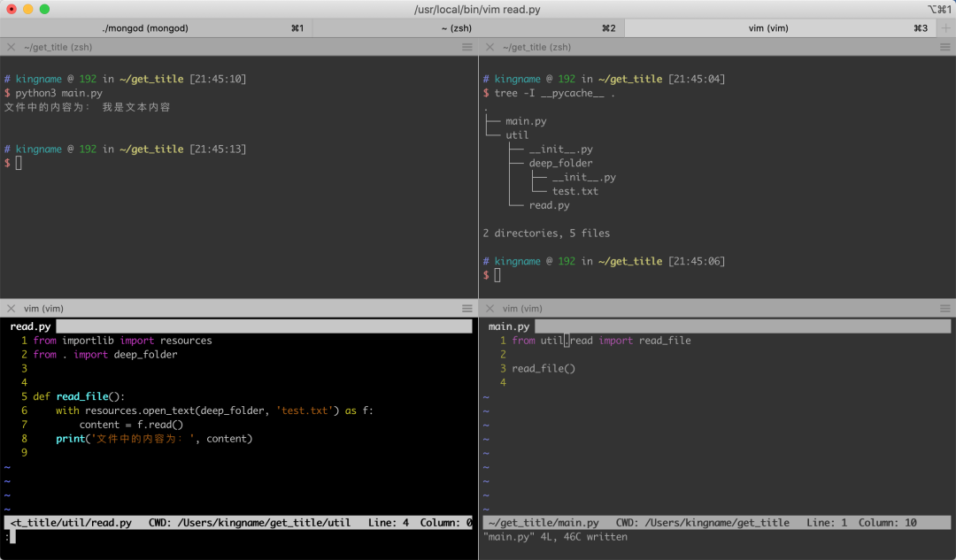
Task: Click the util folder in tree output
Action: [517, 135]
